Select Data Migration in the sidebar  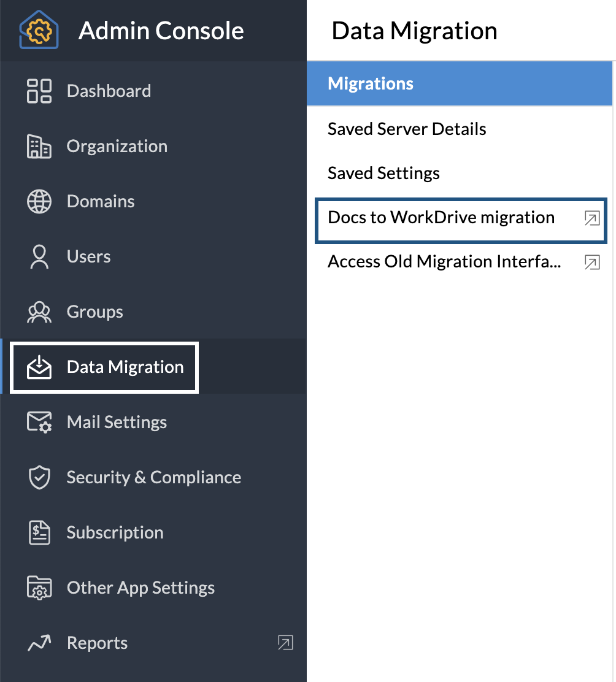tap(125, 367)
